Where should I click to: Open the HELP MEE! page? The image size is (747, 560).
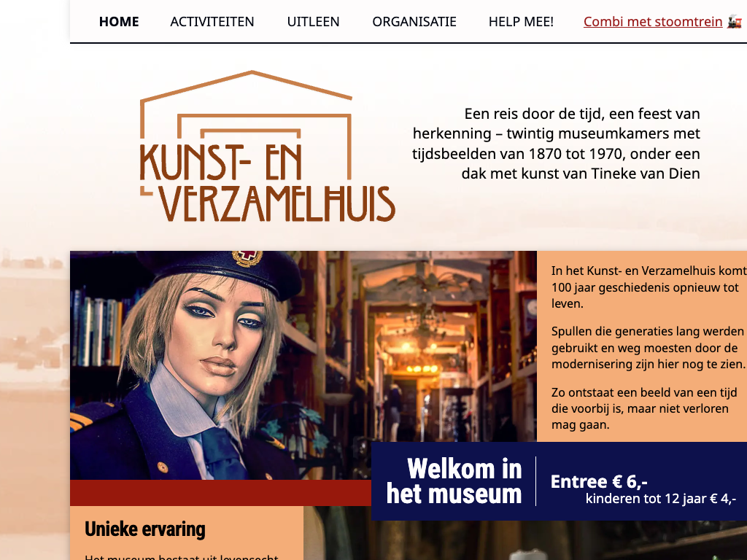point(521,21)
